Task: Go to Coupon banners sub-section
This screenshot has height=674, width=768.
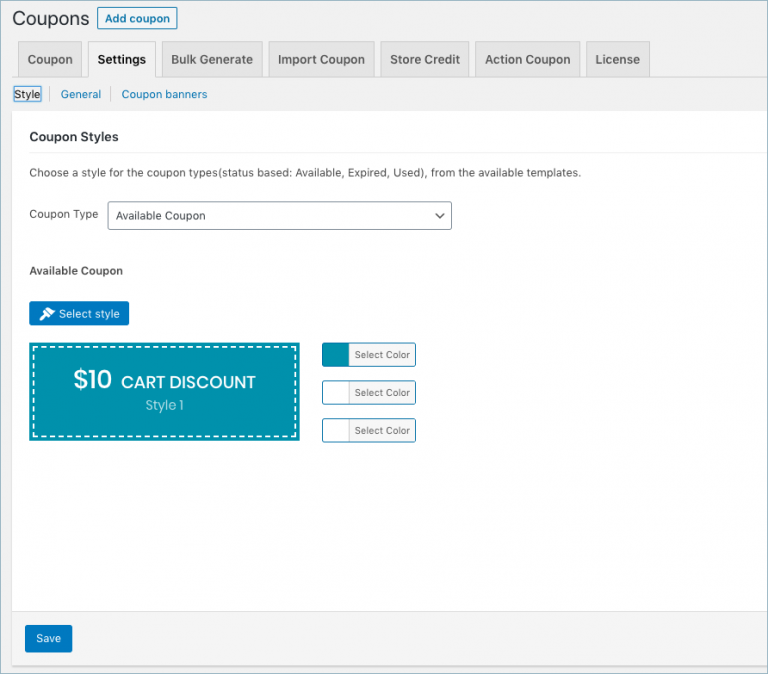Action: [164, 94]
